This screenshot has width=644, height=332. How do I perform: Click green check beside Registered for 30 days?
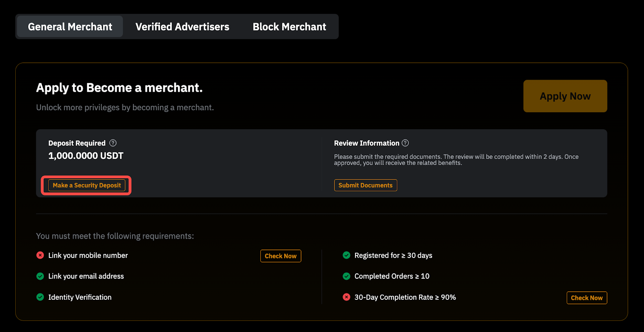346,255
